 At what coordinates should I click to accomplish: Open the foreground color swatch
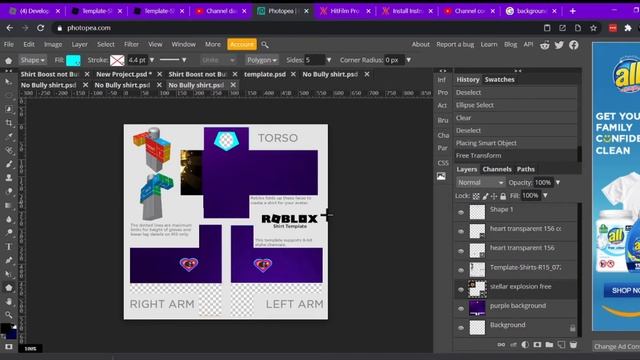click(6, 328)
